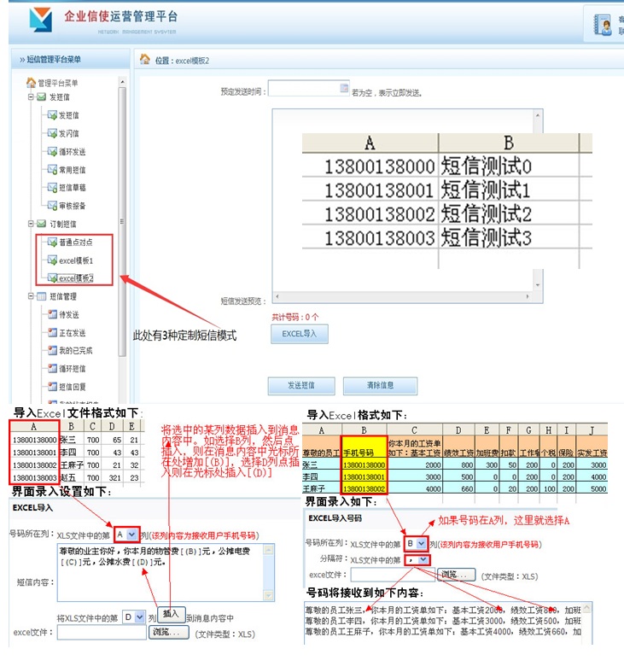This screenshot has width=624, height=672.
Task: Click the user avatar icon at top right
Action: pos(603,25)
